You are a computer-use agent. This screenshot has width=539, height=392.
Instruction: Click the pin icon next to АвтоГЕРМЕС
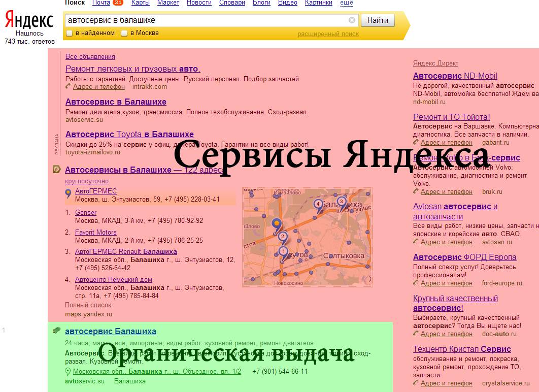(68, 193)
